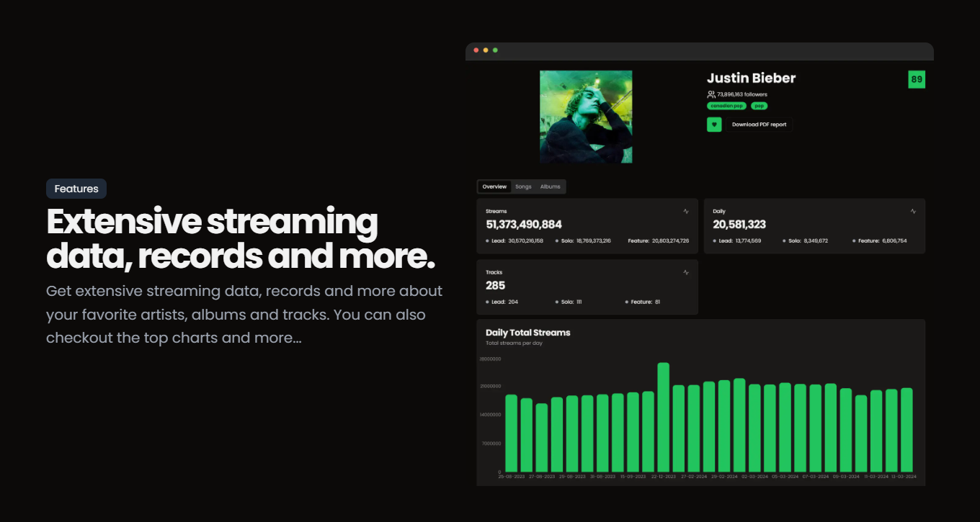The width and height of the screenshot is (980, 522).
Task: Switch to the Overview tab
Action: 494,186
